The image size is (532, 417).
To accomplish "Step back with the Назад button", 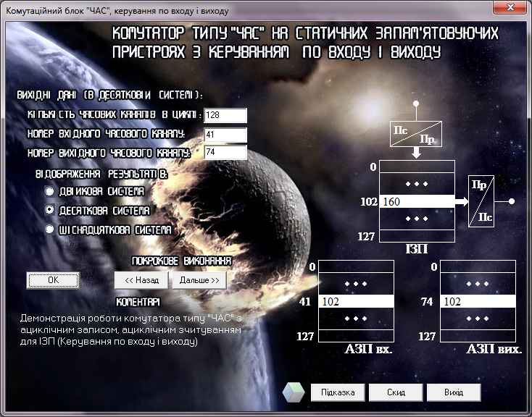I will (x=141, y=280).
